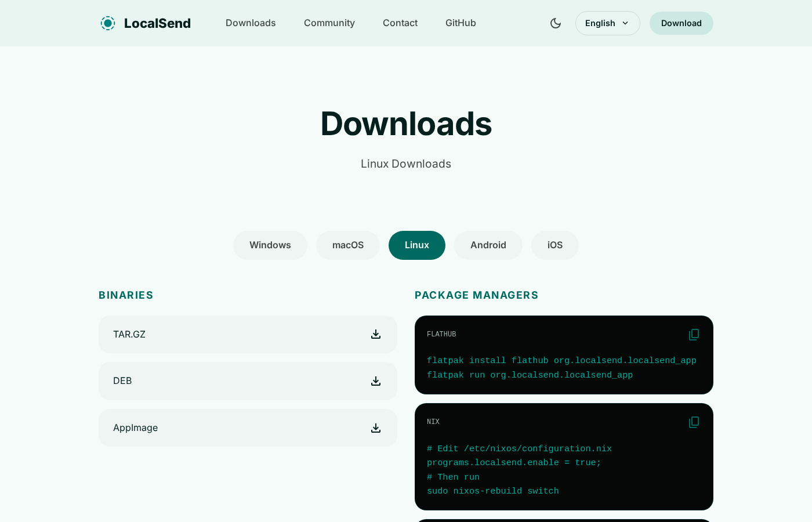Click the LocalSend logo icon
The height and width of the screenshot is (522, 812).
click(108, 23)
